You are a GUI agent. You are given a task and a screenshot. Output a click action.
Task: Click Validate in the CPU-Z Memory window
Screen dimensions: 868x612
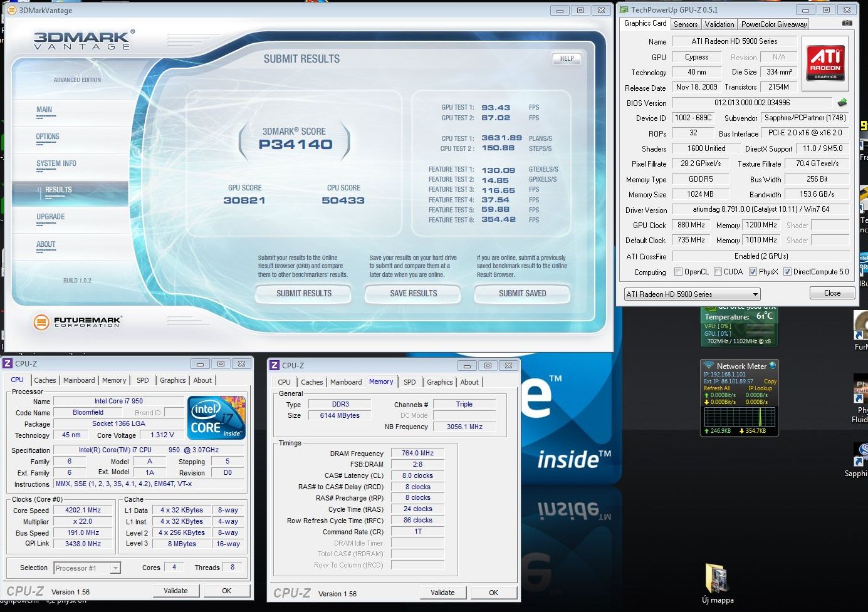pyautogui.click(x=442, y=593)
